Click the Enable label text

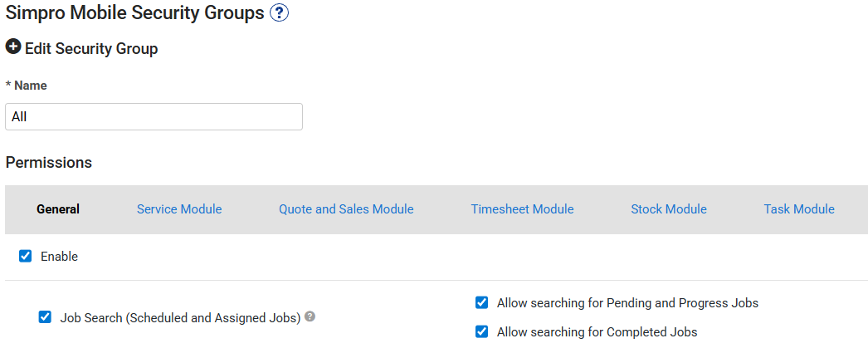59,257
